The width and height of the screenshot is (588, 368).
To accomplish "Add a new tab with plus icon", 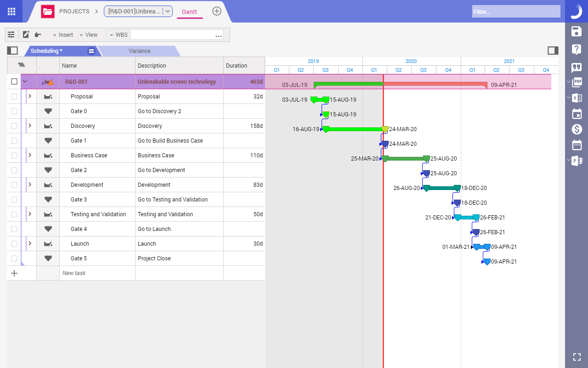I will click(x=217, y=11).
